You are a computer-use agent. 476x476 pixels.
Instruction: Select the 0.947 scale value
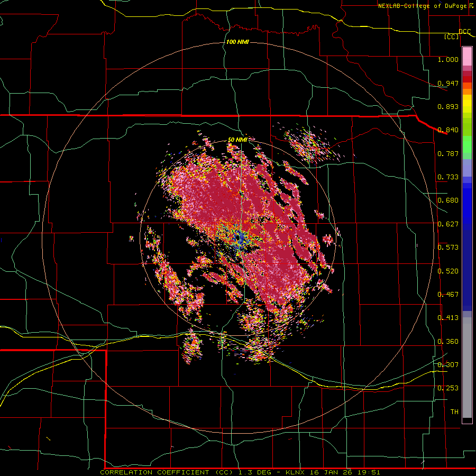[448, 83]
